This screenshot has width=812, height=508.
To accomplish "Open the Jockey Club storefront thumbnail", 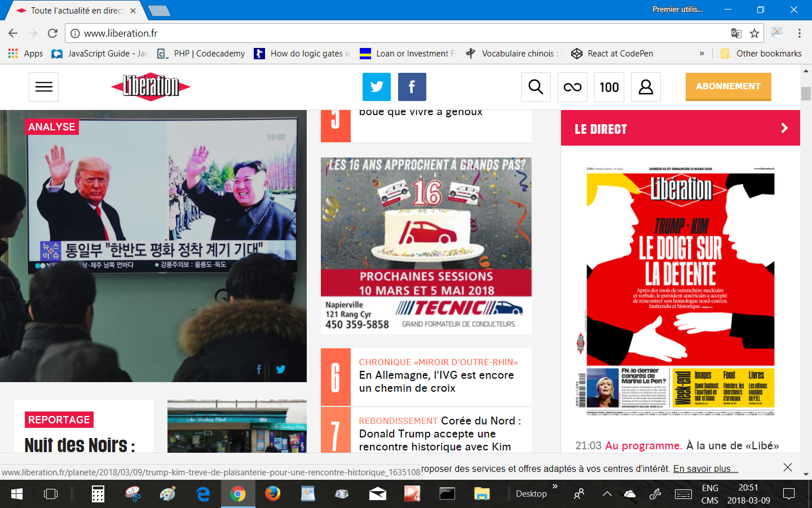I will coord(237,426).
